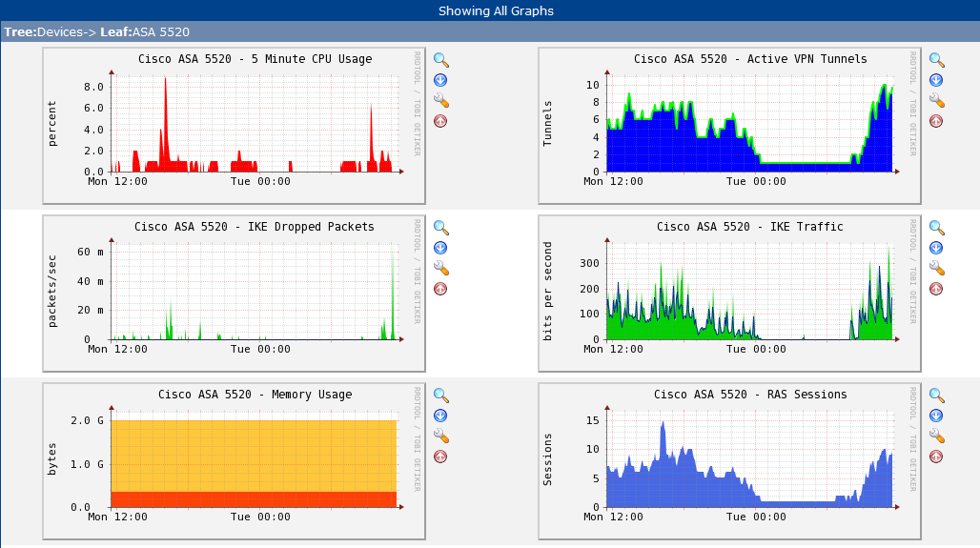Open the RAS Sessions graph image
Screen dimensions: 980x548
click(729, 461)
